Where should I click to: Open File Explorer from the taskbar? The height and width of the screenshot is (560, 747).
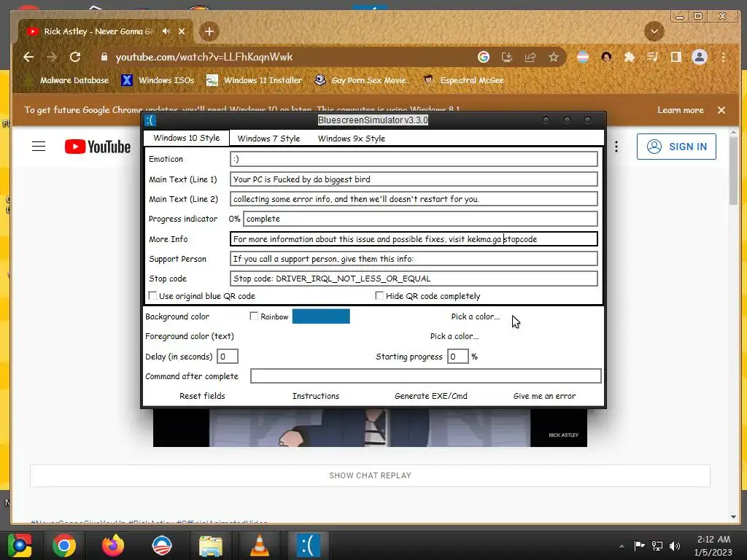tap(210, 545)
